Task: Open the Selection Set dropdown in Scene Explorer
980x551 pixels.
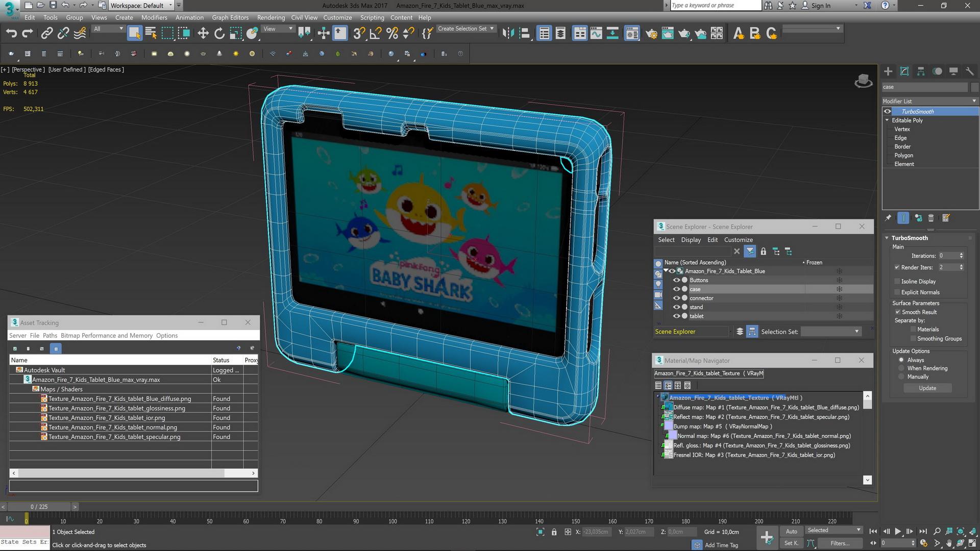Action: [830, 332]
